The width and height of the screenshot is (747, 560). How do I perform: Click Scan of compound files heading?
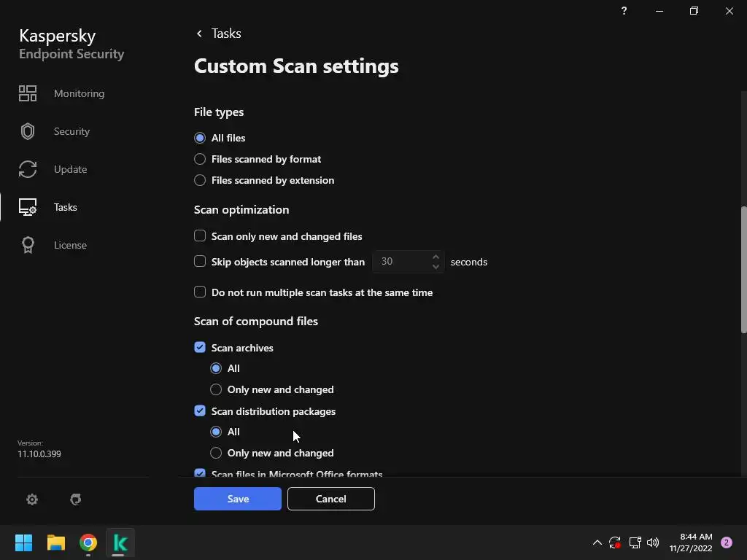[x=256, y=321]
